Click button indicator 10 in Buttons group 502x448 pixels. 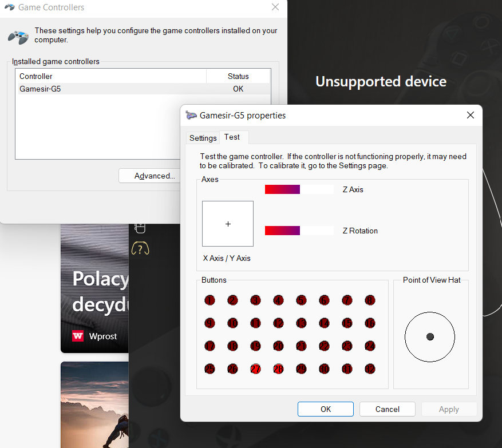[x=232, y=323]
